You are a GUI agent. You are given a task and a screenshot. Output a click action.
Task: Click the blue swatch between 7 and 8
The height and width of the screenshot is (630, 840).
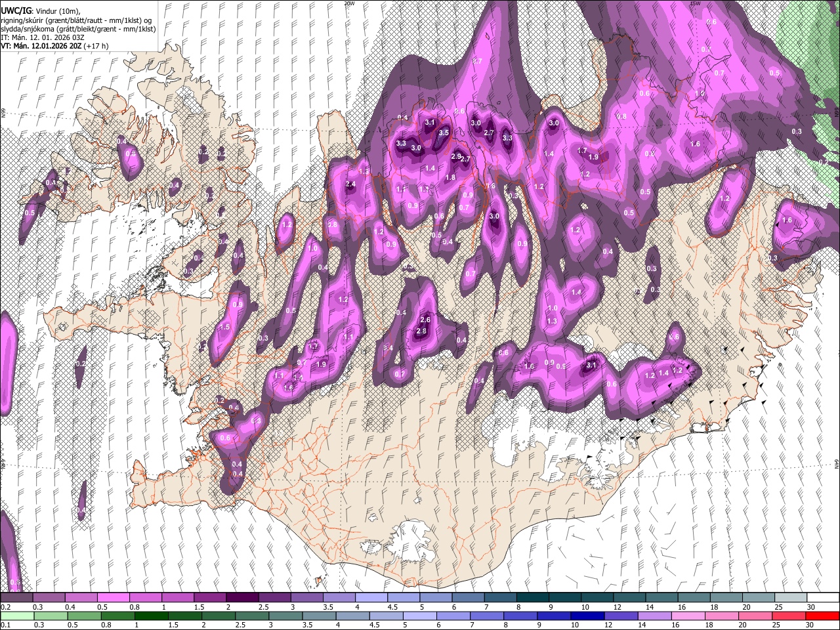click(x=488, y=616)
